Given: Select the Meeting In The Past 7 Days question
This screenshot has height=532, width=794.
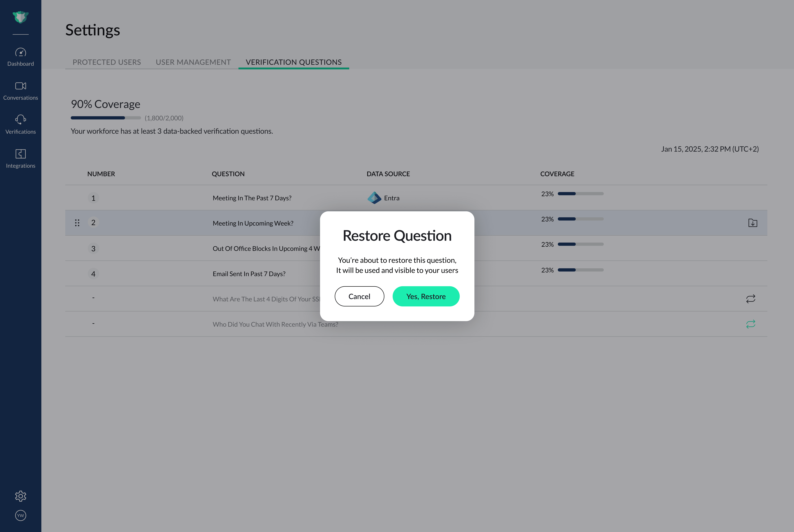Looking at the screenshot, I should [x=252, y=198].
